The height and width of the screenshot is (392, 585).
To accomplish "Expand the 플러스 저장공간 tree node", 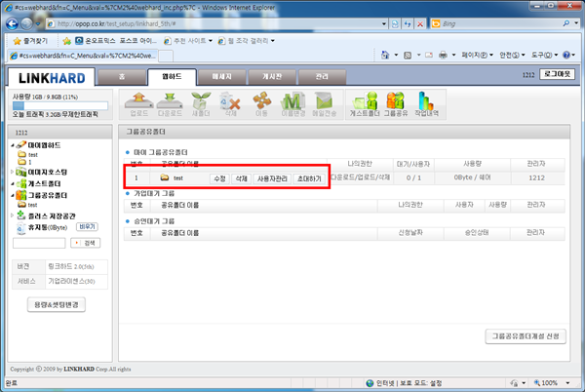I will [x=13, y=216].
